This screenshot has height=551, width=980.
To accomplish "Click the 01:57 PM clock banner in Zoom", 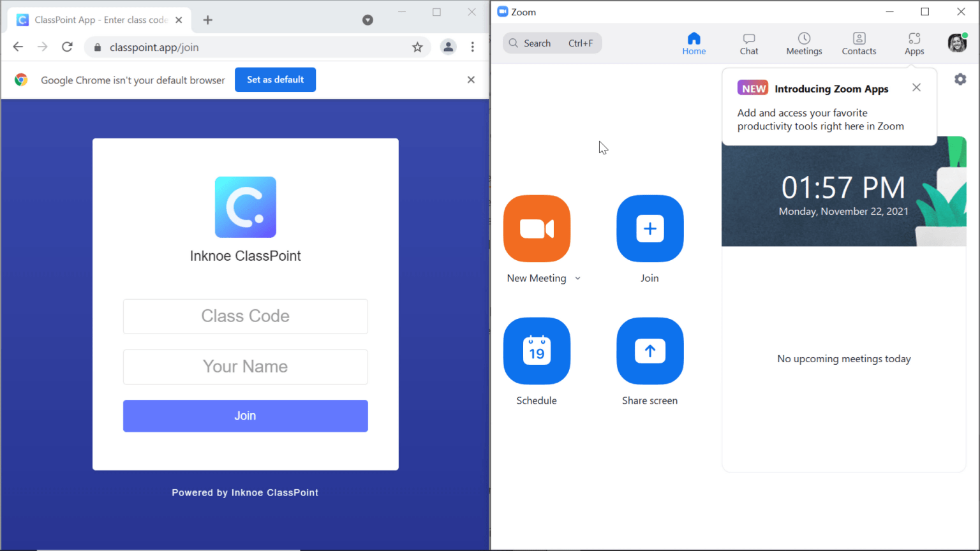I will 843,191.
